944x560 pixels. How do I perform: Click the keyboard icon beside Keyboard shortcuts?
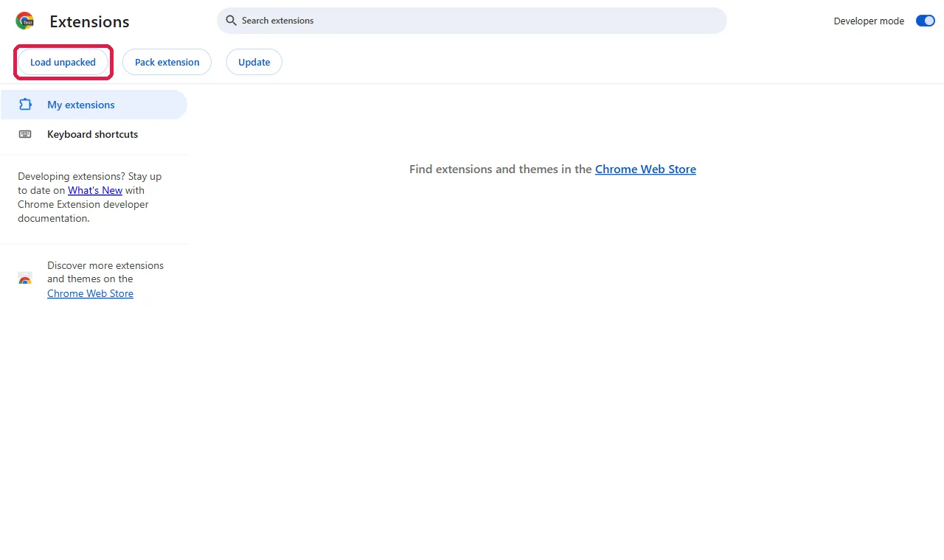[25, 134]
